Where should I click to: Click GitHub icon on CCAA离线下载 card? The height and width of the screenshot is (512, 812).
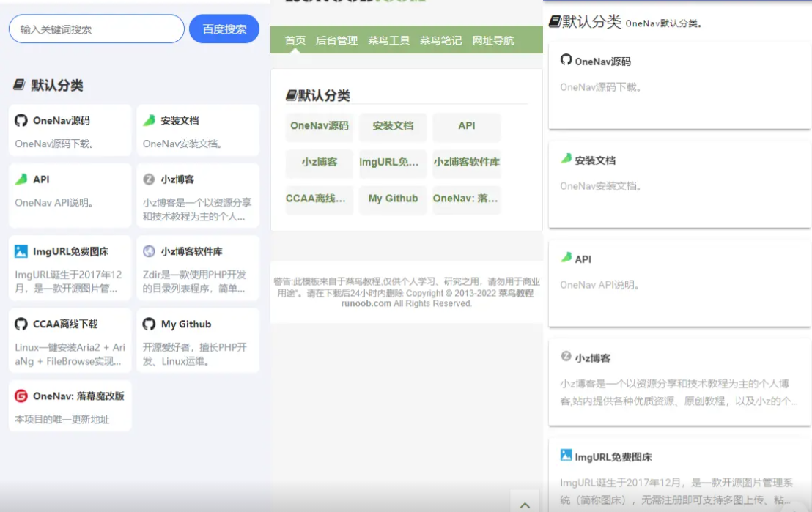click(x=21, y=324)
